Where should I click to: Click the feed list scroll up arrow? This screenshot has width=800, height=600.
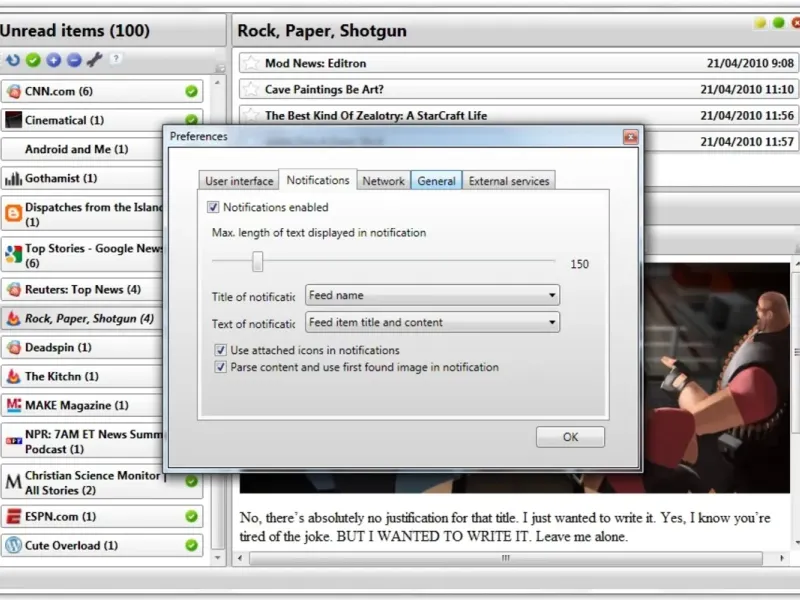(x=217, y=82)
